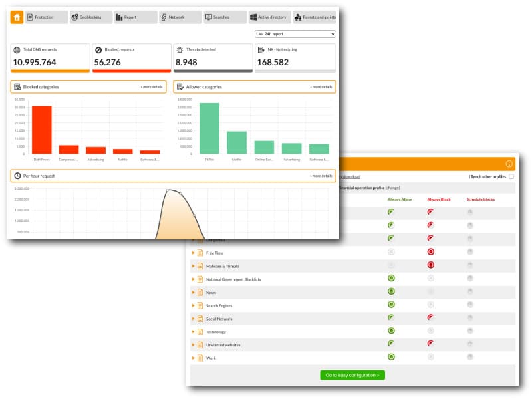Click the Threats detected bug icon
Viewport: 532px width, 399px height.
coord(180,50)
